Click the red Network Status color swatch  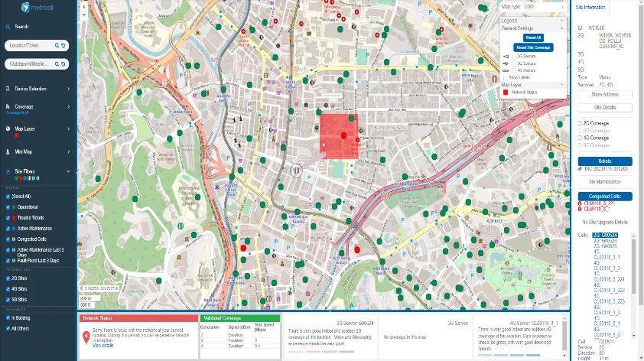[x=506, y=93]
